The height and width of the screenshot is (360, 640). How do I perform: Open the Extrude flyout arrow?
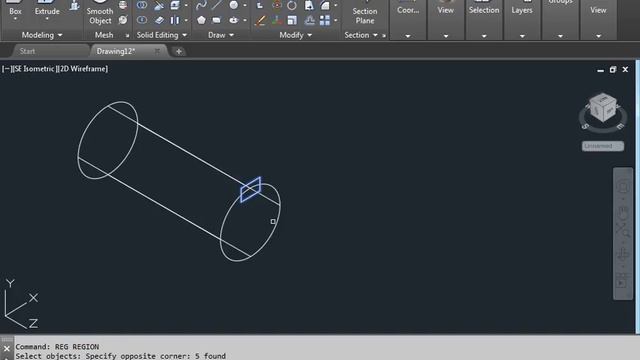coord(47,19)
